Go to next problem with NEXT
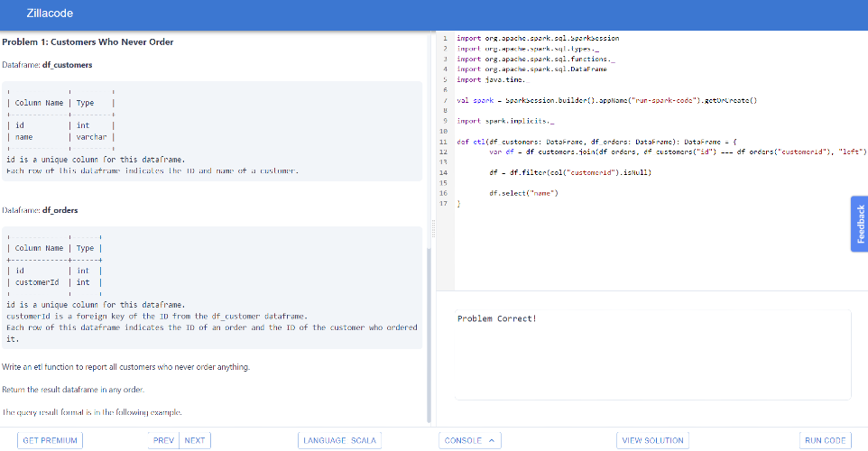868x451 pixels. tap(195, 440)
